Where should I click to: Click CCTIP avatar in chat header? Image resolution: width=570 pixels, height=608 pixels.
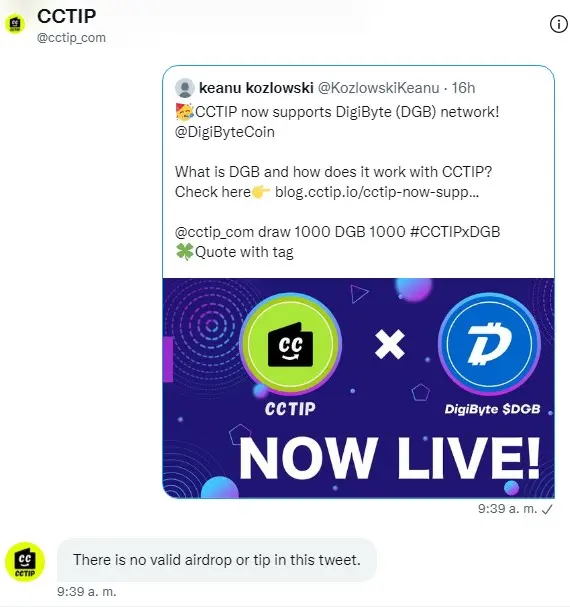(x=15, y=24)
